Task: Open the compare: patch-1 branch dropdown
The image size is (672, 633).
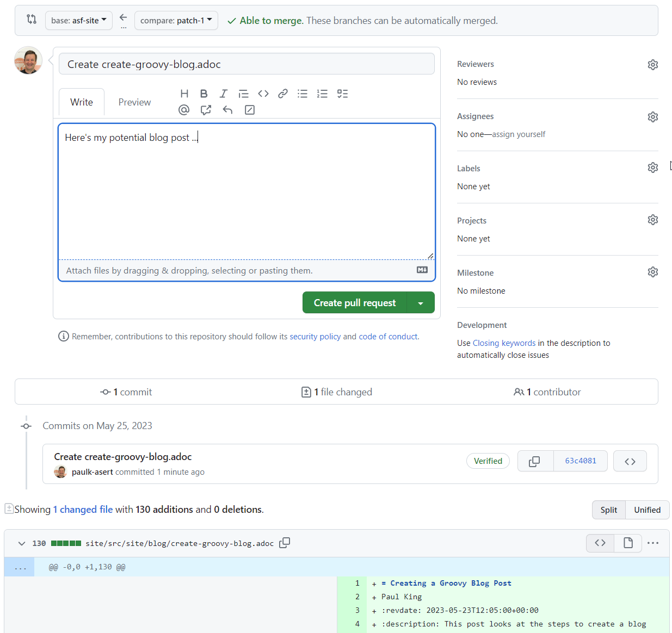Action: point(176,21)
